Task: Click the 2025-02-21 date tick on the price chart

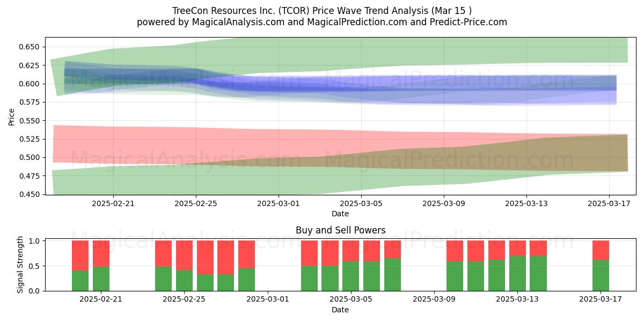Action: (x=113, y=203)
